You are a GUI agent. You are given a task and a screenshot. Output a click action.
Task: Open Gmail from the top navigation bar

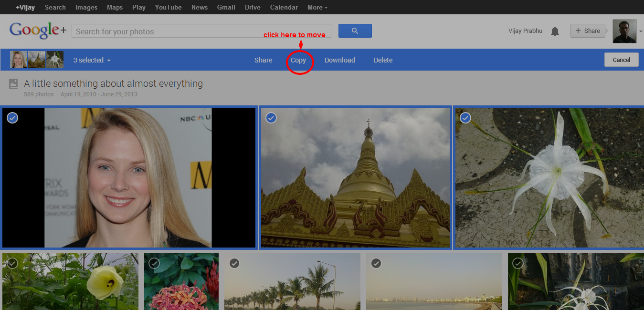226,7
